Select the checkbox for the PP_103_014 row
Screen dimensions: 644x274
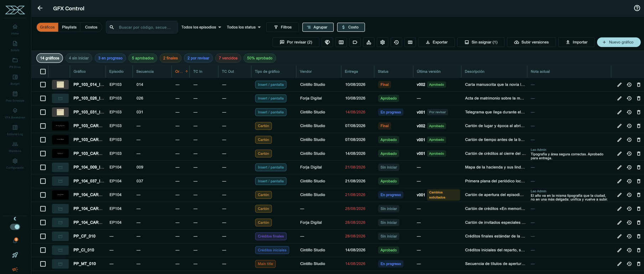tap(43, 84)
